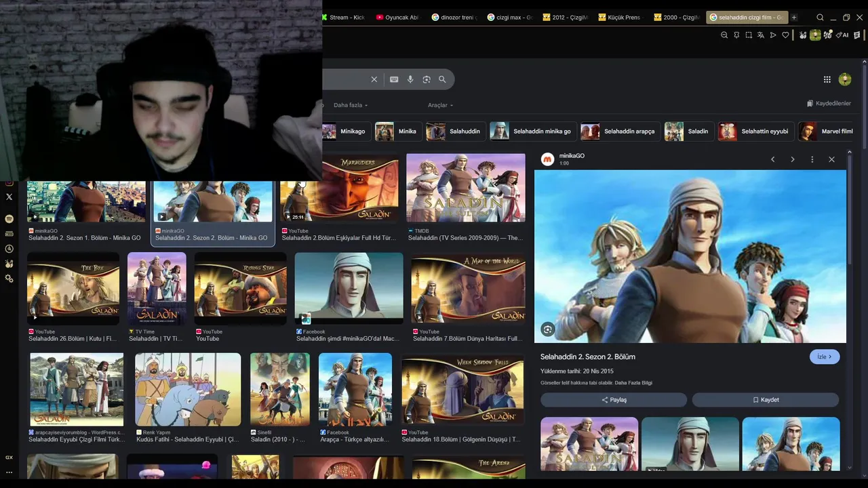The image size is (868, 488).
Task: Switch to Oyuncak Abi YouTube tab
Action: coord(397,18)
